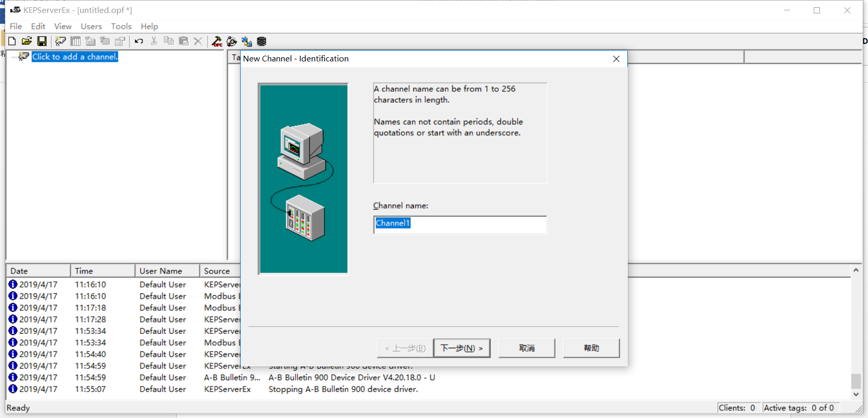Create a new project via toolbar icon
Image resolution: width=868 pixels, height=418 pixels.
pos(12,41)
